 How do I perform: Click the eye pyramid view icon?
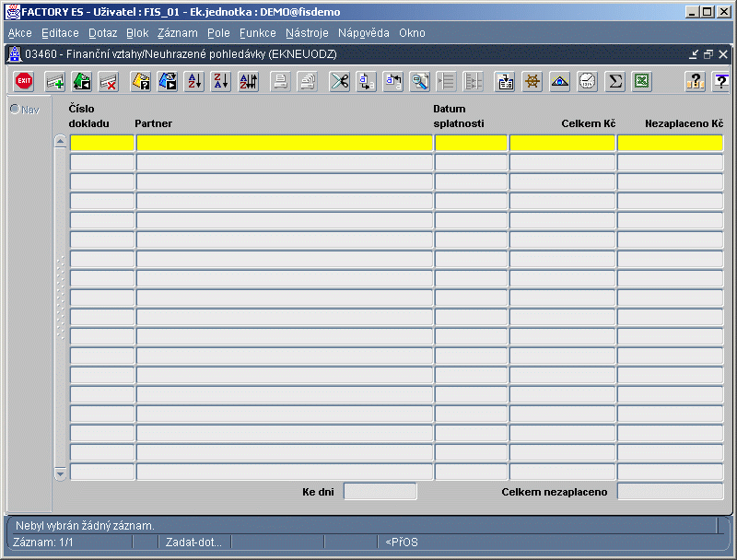[x=559, y=81]
